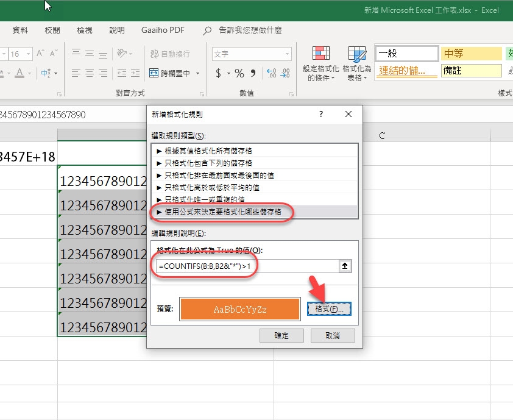Click the collapse dialog arrow beside formula

tap(345, 266)
